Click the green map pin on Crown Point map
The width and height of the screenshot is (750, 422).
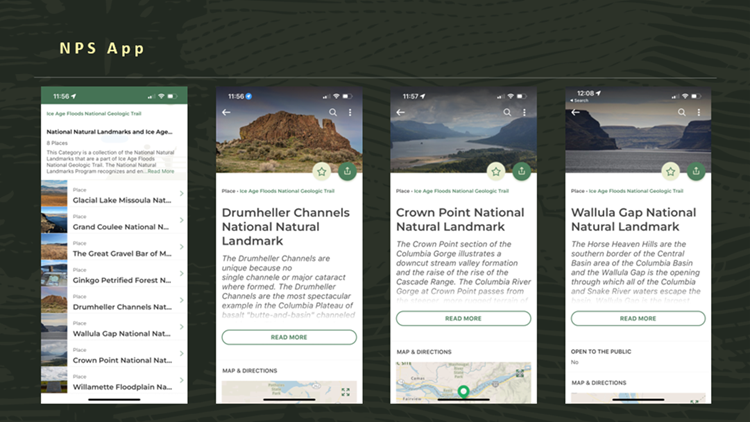pyautogui.click(x=463, y=392)
